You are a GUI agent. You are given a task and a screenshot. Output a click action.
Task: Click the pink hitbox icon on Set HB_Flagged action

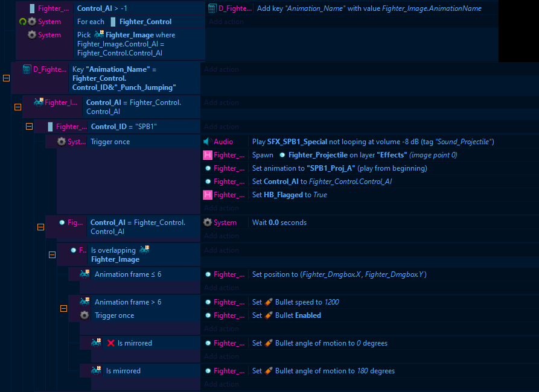(208, 195)
